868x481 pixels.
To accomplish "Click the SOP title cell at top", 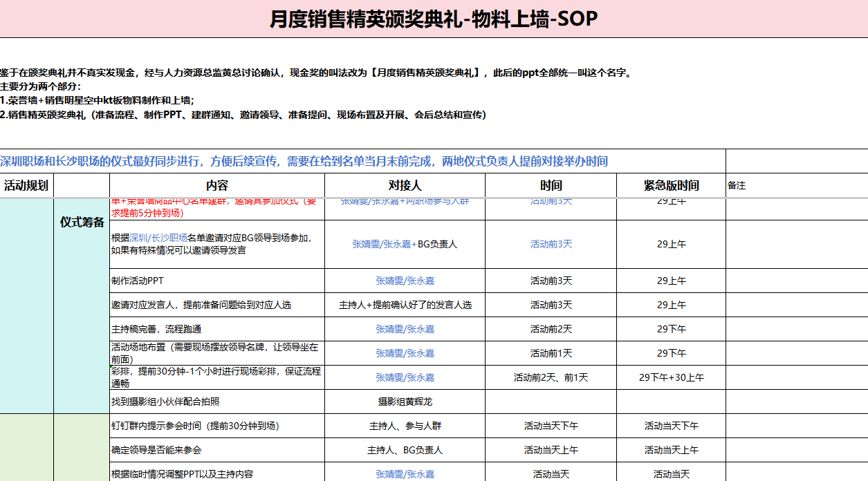I will pos(434,19).
